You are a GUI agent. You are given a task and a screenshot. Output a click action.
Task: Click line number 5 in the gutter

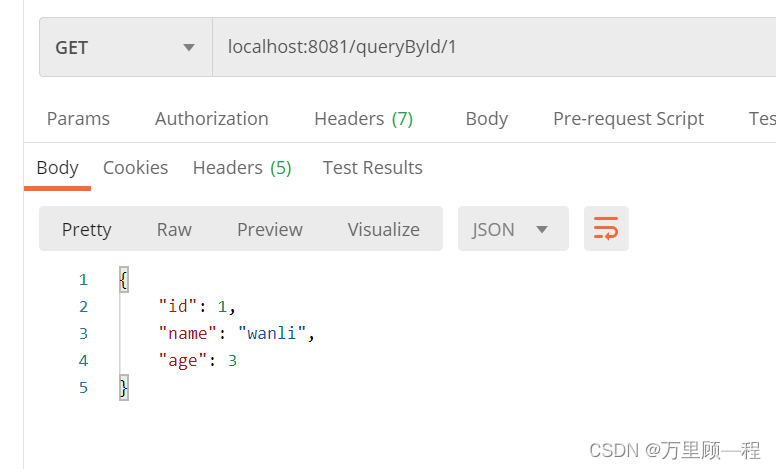83,387
